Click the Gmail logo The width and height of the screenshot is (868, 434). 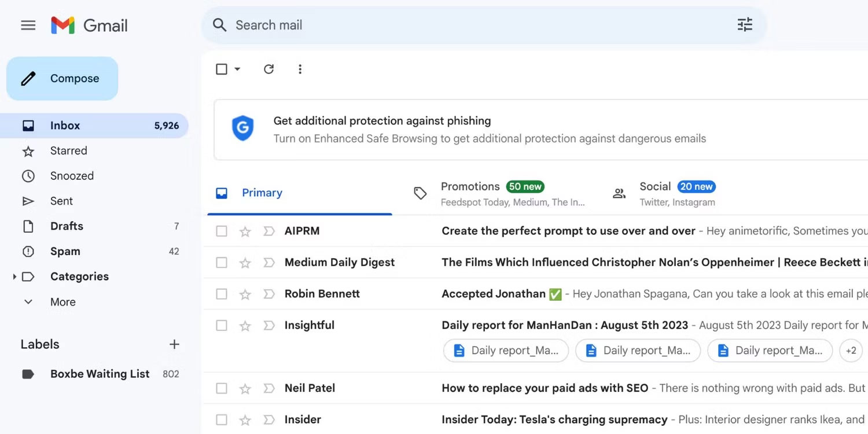point(88,25)
